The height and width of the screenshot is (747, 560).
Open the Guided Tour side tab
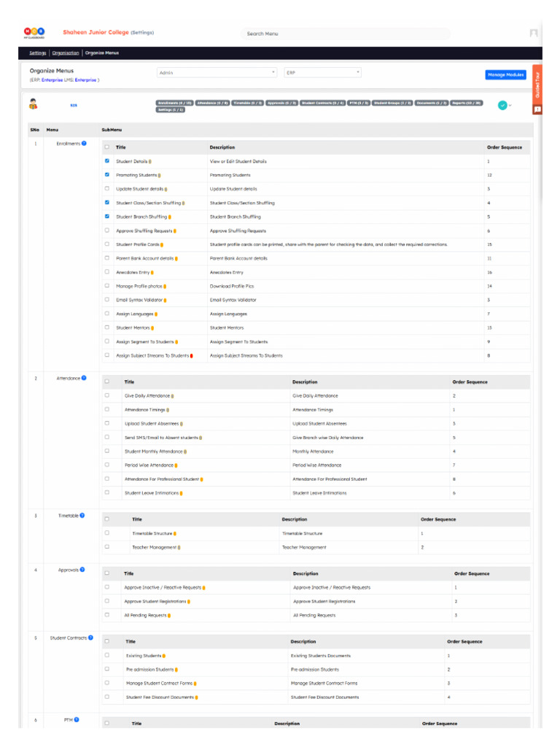tap(537, 85)
